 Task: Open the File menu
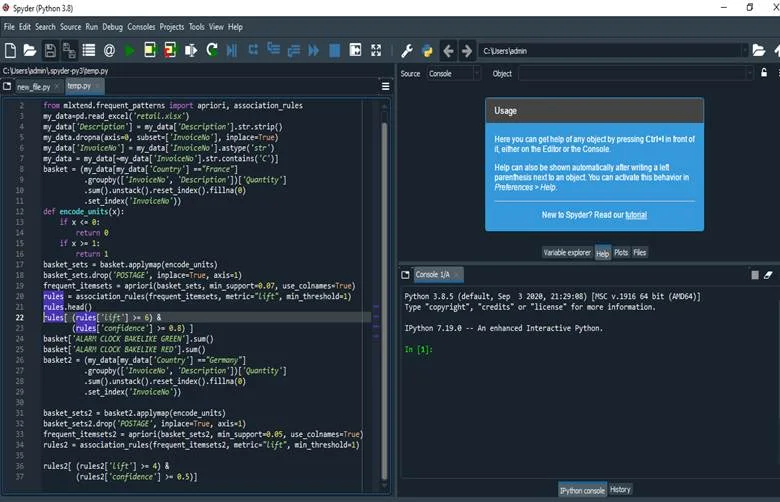[x=9, y=27]
